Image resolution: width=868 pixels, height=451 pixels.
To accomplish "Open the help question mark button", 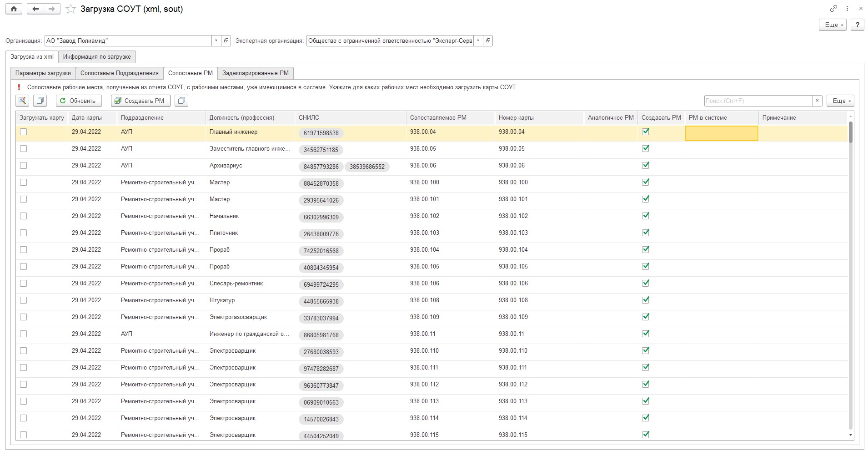I will [x=858, y=25].
